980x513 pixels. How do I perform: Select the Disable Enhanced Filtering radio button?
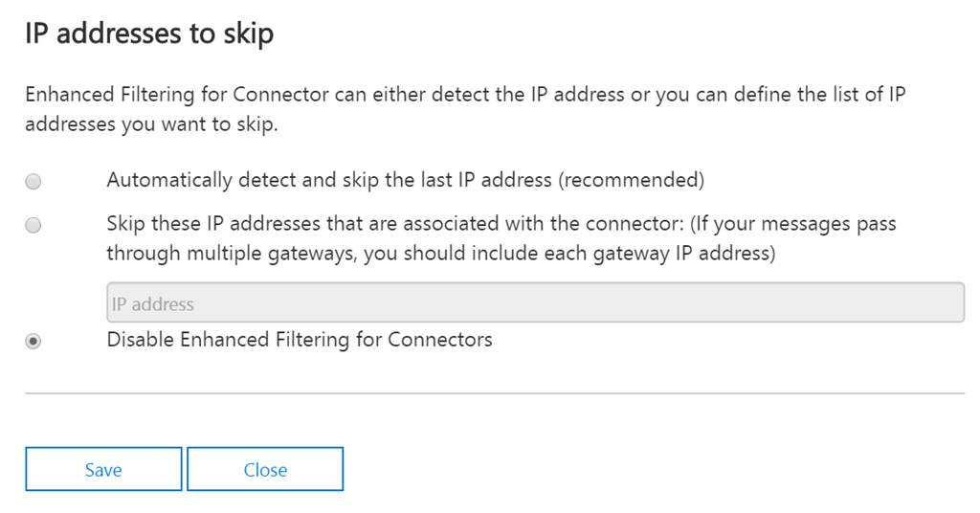pyautogui.click(x=33, y=341)
